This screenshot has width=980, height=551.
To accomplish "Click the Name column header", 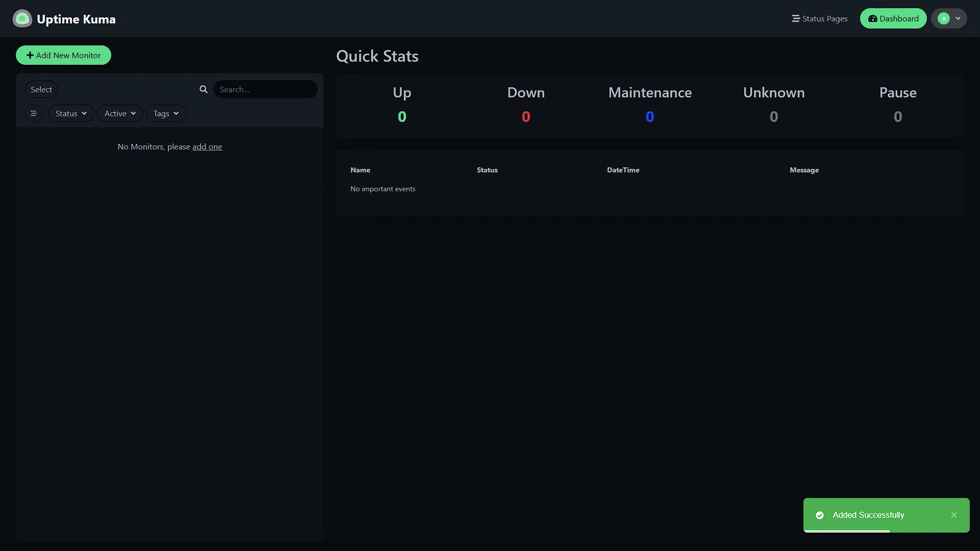I will pos(360,170).
